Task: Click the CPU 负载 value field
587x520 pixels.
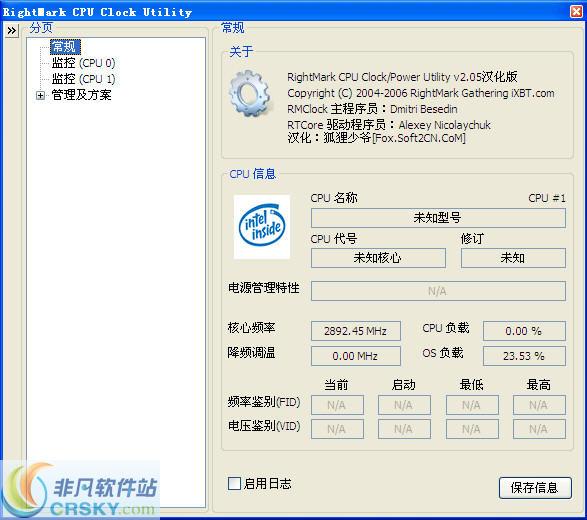Action: 524,331
